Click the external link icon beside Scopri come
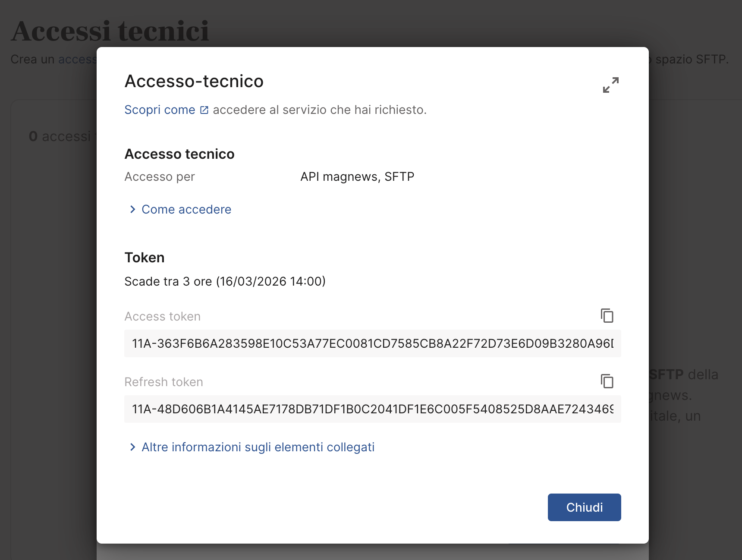The image size is (742, 560). click(204, 110)
